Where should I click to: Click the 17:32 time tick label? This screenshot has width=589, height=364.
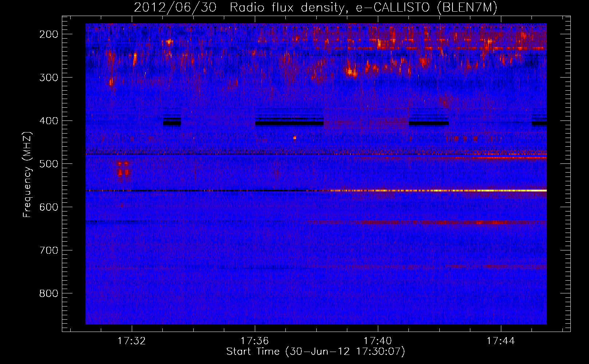click(131, 341)
